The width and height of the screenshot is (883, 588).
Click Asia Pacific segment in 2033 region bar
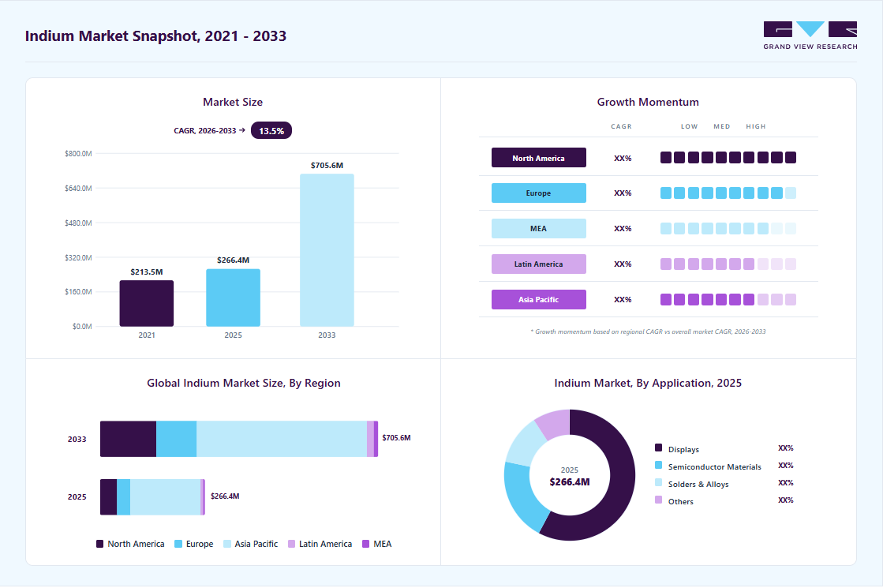click(282, 439)
